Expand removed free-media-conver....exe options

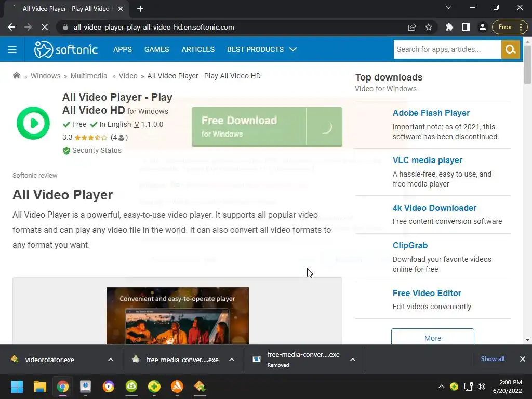[353, 360]
